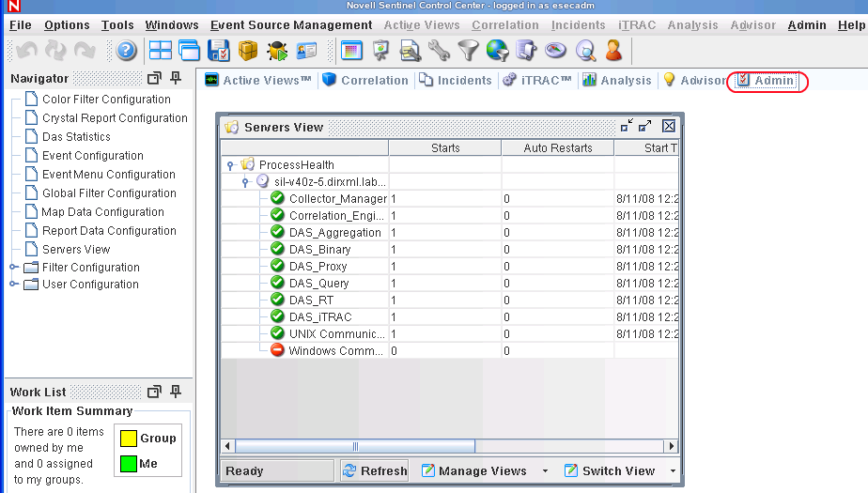Open the Options menu
Image resolution: width=868 pixels, height=493 pixels.
[x=67, y=25]
